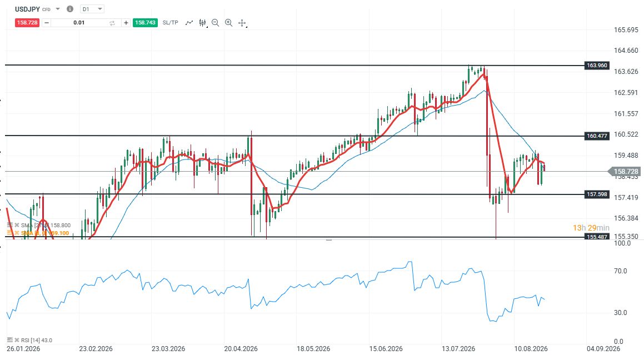
Task: Click the 156.384 price axis label
Action: 626,218
